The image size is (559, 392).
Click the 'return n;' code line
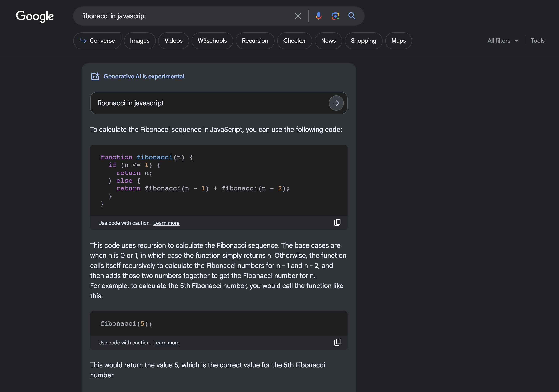click(x=134, y=173)
